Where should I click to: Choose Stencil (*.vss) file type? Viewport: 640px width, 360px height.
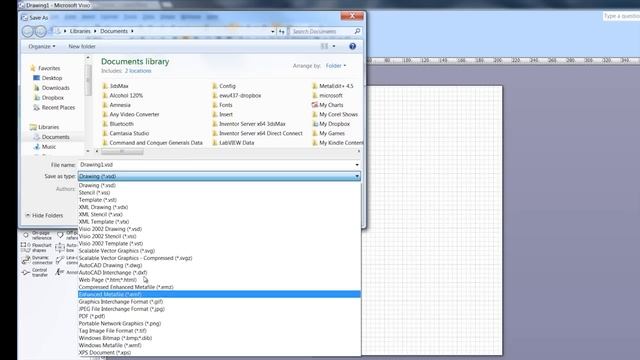click(x=220, y=193)
